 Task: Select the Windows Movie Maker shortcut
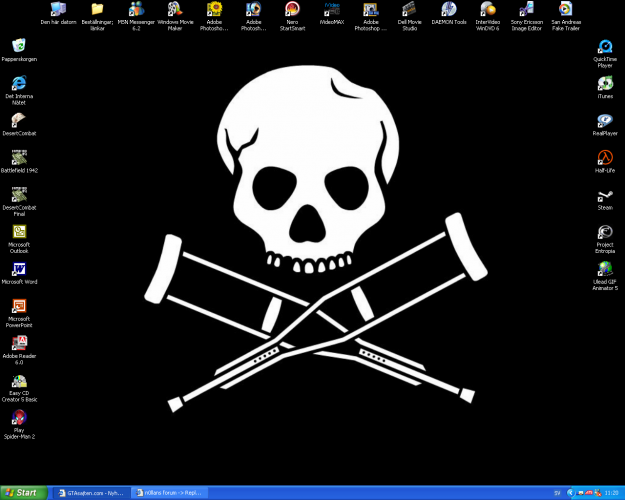point(176,10)
